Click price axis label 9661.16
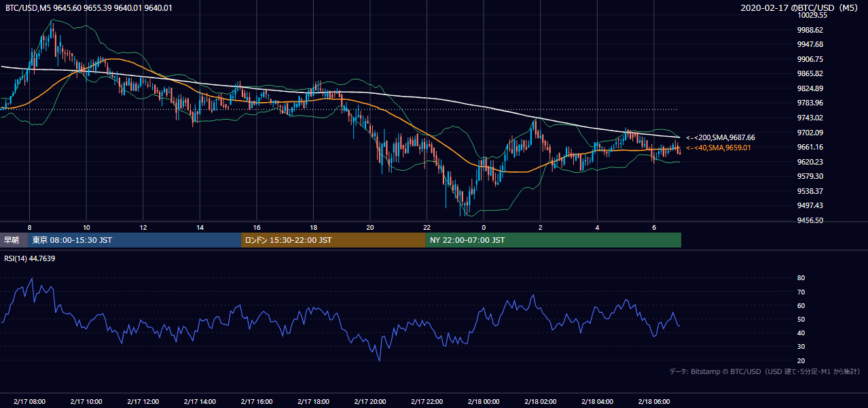This screenshot has height=408, width=868. coord(810,147)
